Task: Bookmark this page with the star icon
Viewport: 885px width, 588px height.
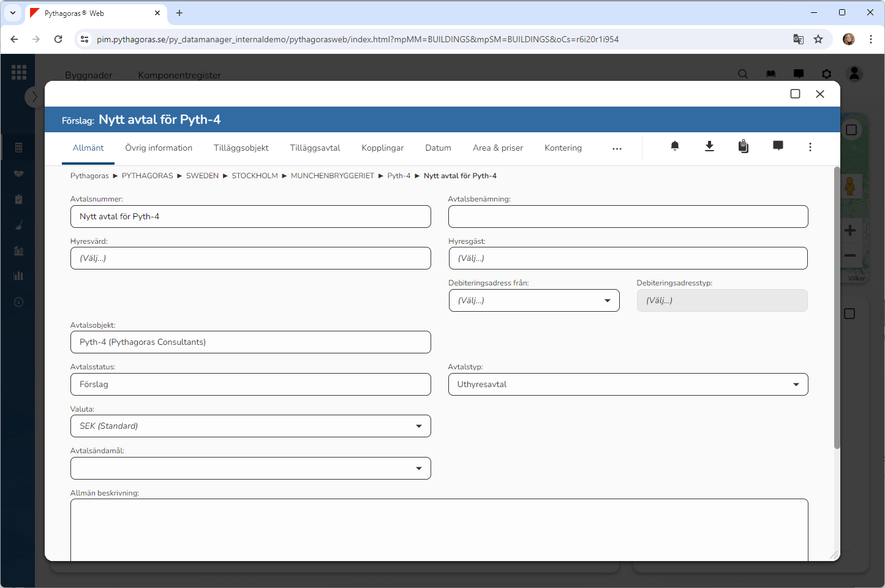Action: (818, 39)
